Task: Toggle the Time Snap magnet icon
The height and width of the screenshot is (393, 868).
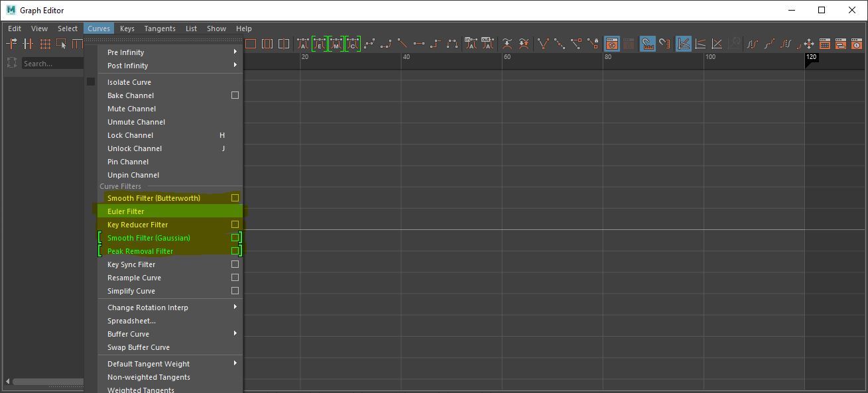Action: (x=648, y=44)
